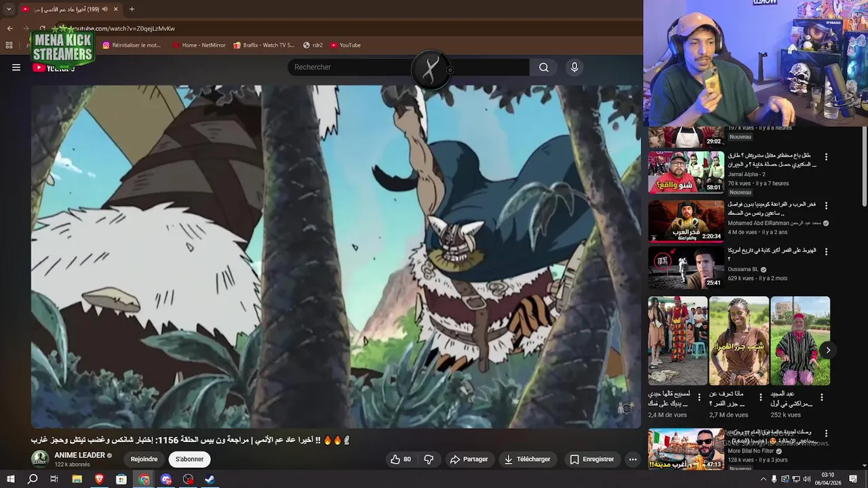
Task: Expand hidden system tray icons chevron
Action: pos(764,479)
